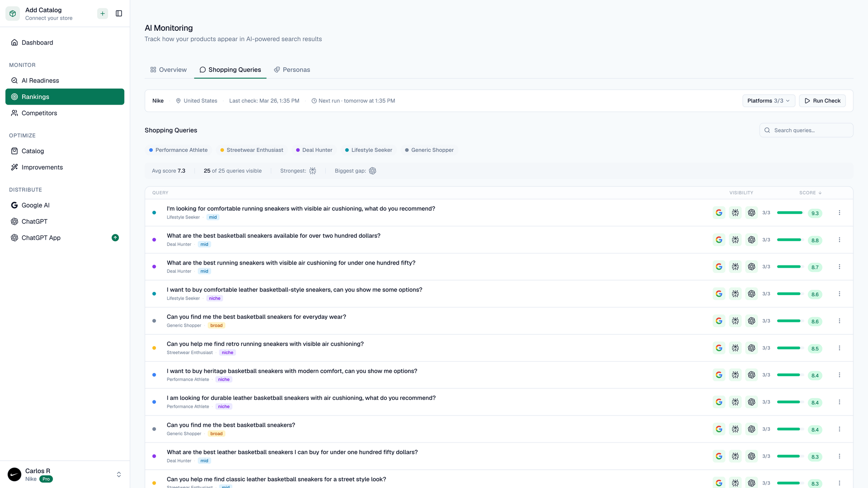868x488 pixels.
Task: Click Perplexity icon for the under one hundred fifty running query
Action: coord(735,267)
